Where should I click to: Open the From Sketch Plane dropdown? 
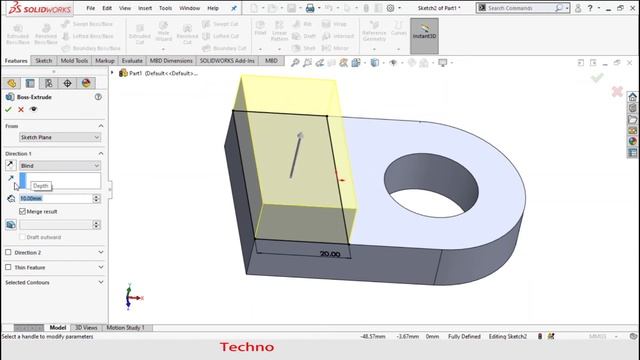pos(60,137)
